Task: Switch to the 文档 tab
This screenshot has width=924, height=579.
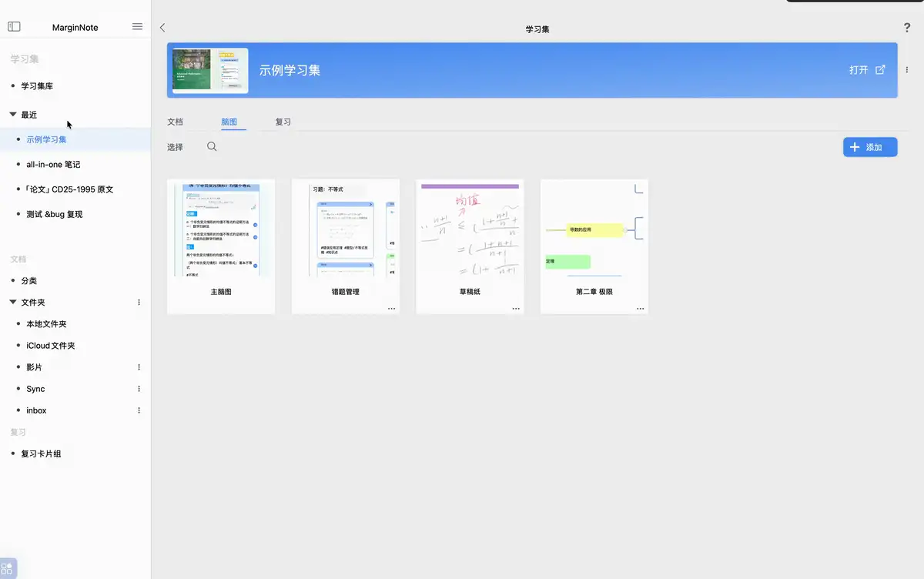Action: pos(176,122)
